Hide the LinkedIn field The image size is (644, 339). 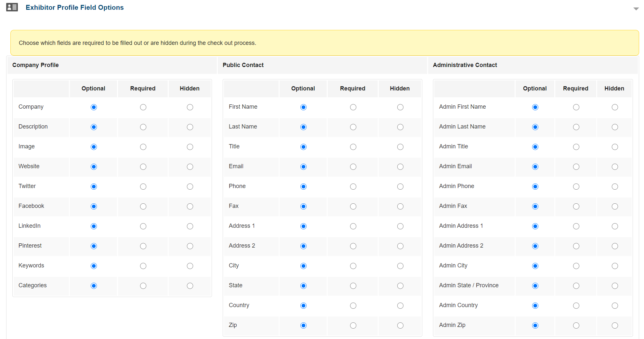[x=190, y=226]
